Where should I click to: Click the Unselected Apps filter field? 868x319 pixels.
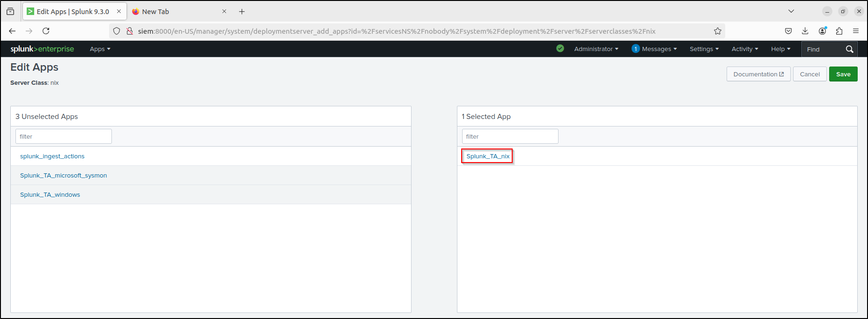[x=64, y=136]
